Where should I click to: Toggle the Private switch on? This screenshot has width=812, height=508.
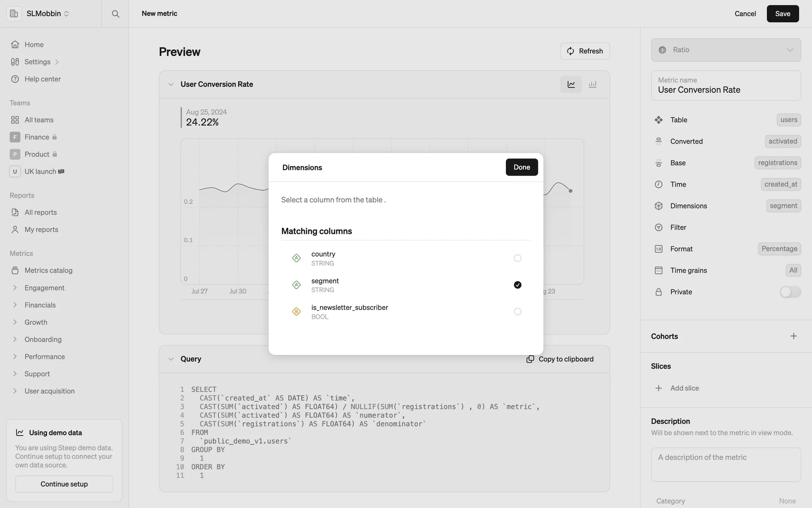tap(790, 292)
